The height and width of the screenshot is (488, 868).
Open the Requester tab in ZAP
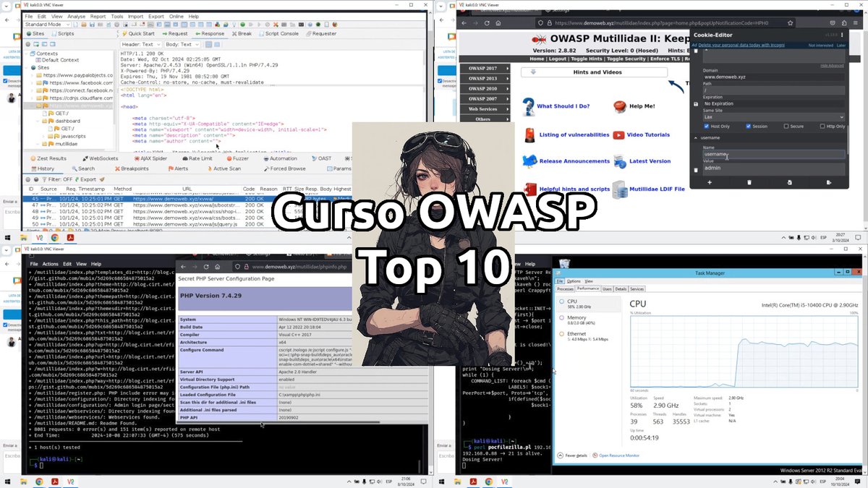(320, 33)
